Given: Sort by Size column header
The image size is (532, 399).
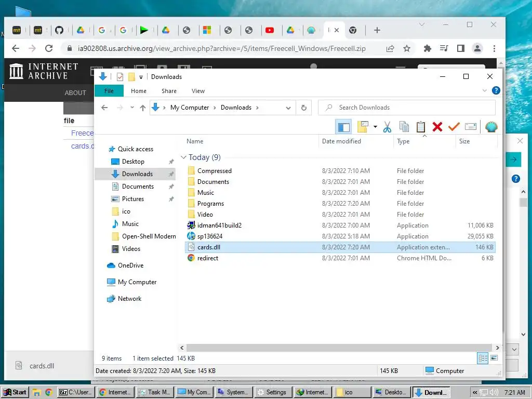Looking at the screenshot, I should coord(464,141).
